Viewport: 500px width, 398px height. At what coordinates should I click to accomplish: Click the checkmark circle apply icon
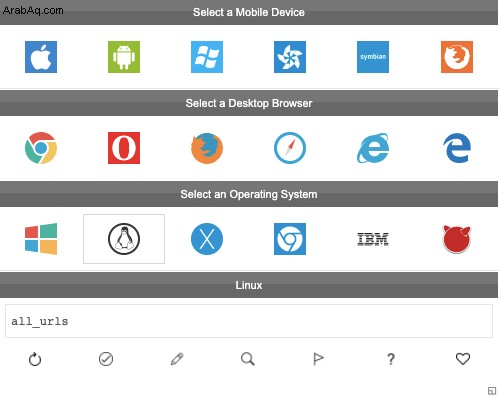[x=106, y=359]
